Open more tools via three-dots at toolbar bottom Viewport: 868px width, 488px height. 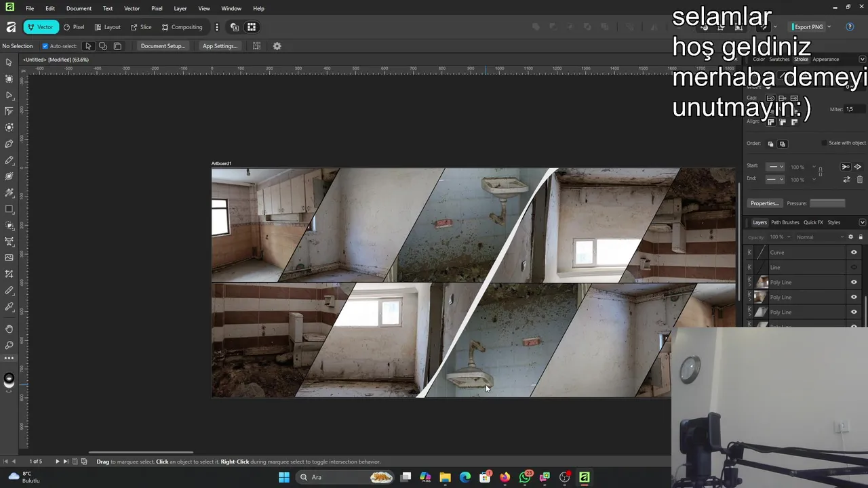[9, 358]
